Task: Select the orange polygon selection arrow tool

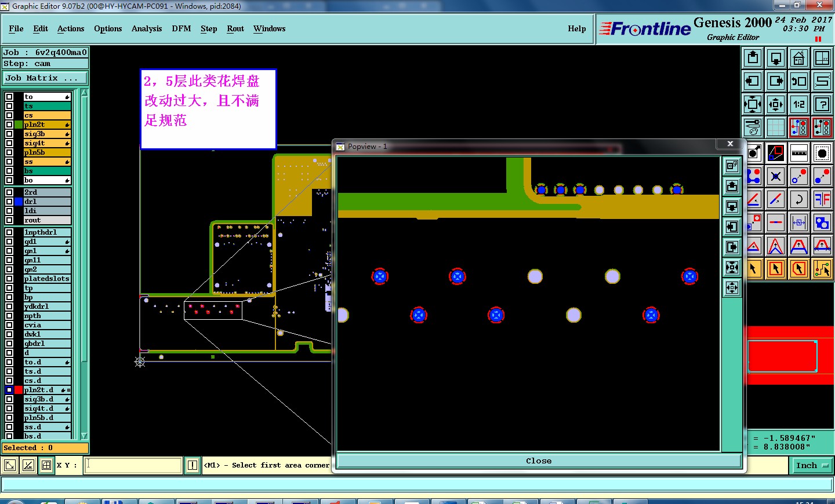Action: coord(799,269)
